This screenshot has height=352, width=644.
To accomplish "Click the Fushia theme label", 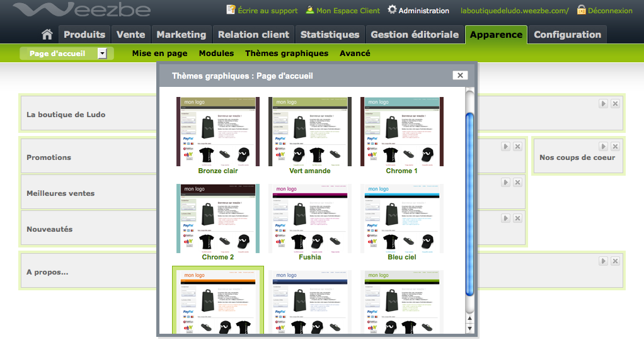I will 309,257.
